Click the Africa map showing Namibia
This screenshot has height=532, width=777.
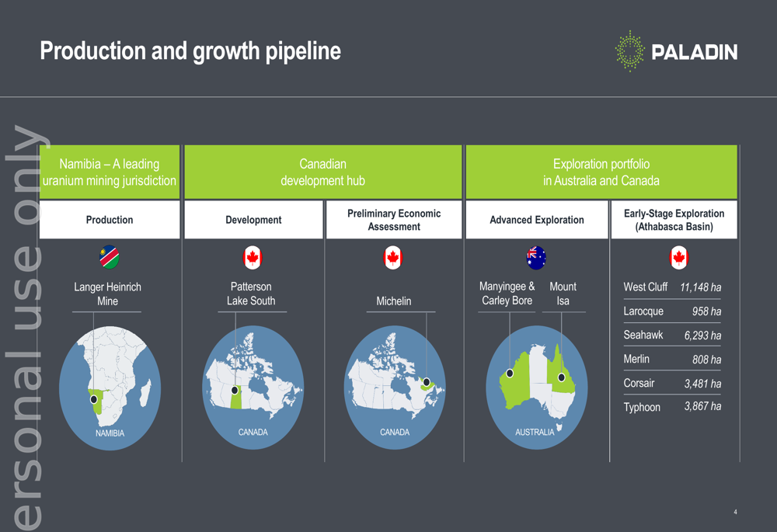point(110,388)
